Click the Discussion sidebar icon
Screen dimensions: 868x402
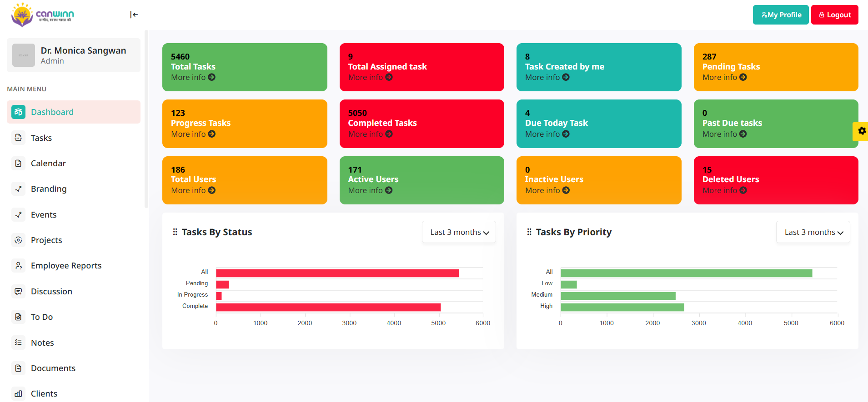click(x=18, y=291)
